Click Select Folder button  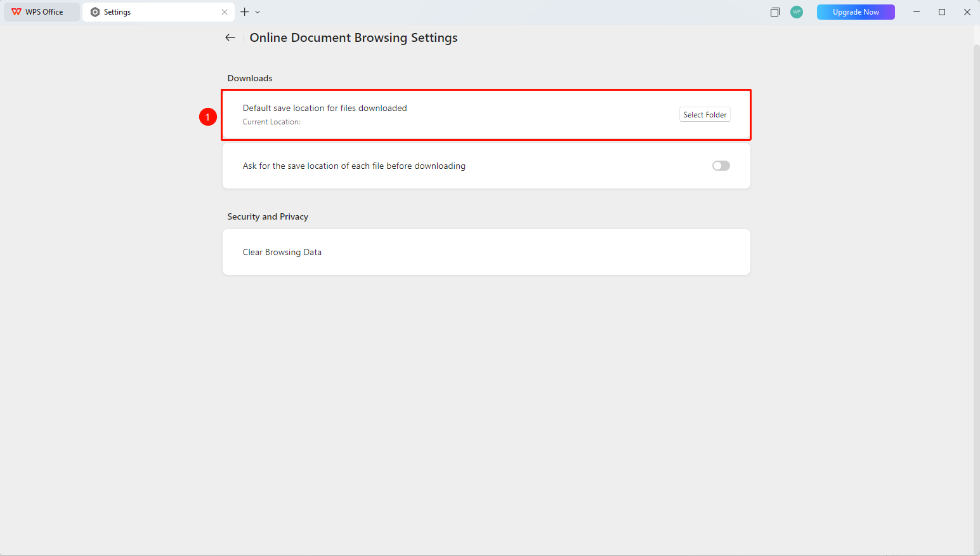pos(705,115)
